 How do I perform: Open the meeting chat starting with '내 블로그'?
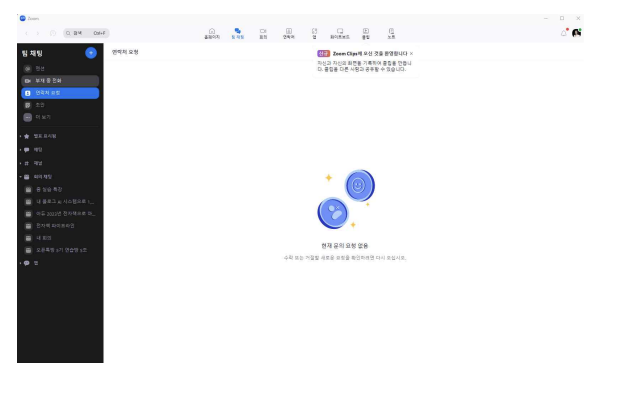tap(60, 201)
